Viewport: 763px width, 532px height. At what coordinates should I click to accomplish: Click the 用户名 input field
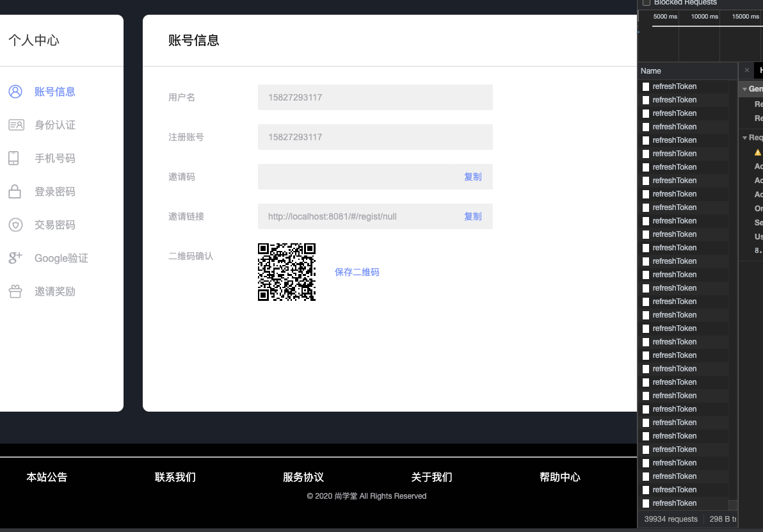375,97
